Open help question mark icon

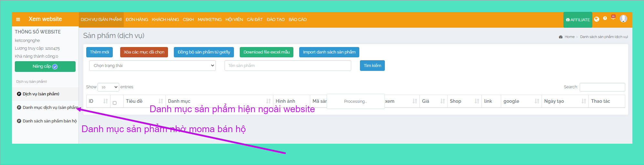(605, 18)
